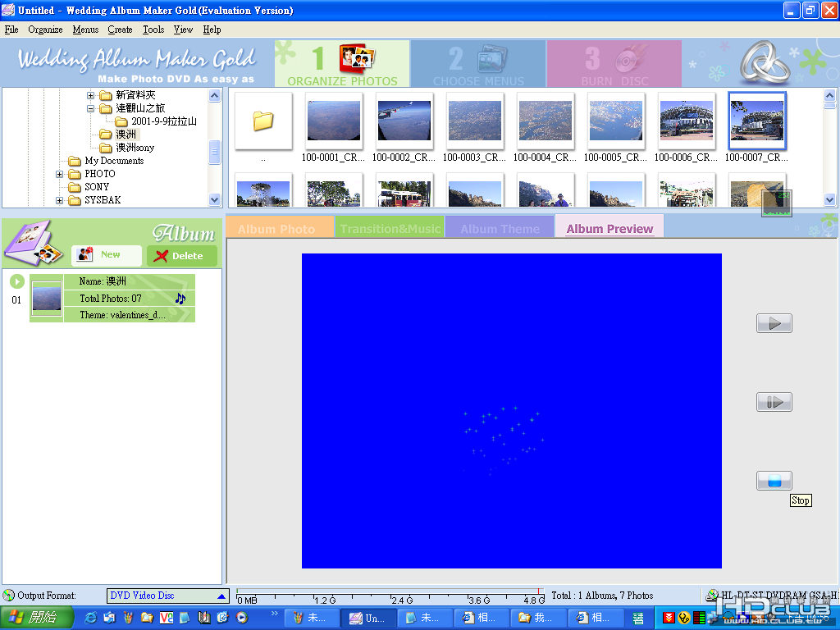Select the 2001-9-9拉拉山 folder
The image size is (840, 630).
coord(164,121)
